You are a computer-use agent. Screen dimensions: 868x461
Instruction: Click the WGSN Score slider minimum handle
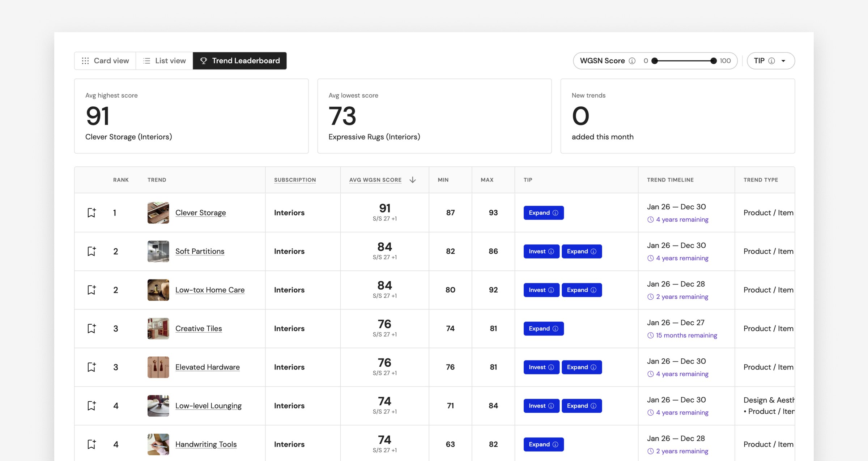(x=655, y=61)
